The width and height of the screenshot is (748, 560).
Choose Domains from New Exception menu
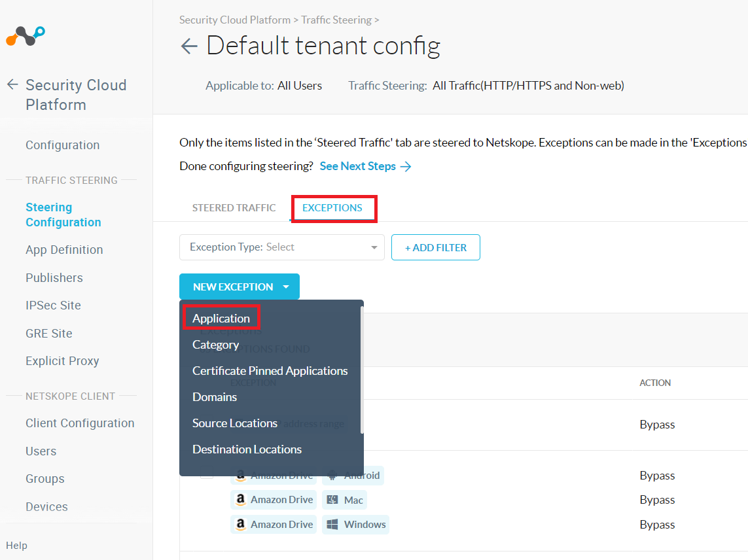pyautogui.click(x=214, y=397)
